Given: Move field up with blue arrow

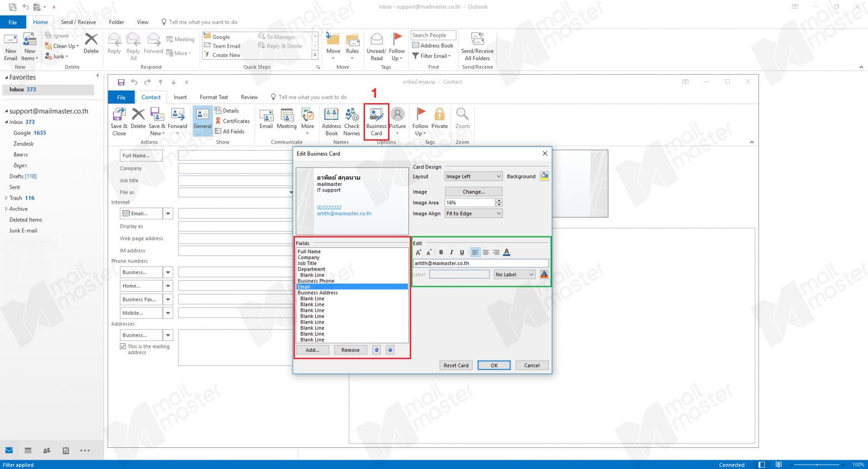Looking at the screenshot, I should [x=376, y=350].
